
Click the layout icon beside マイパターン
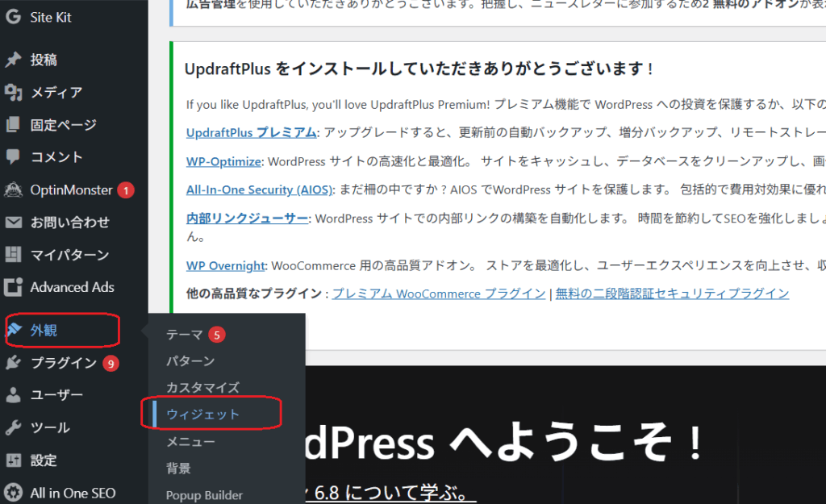[13, 255]
